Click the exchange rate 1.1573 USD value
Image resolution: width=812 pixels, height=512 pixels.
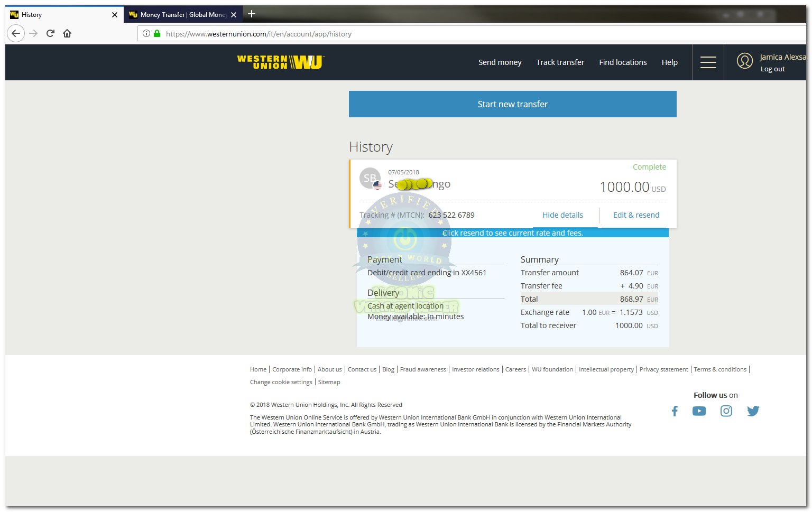click(x=639, y=312)
